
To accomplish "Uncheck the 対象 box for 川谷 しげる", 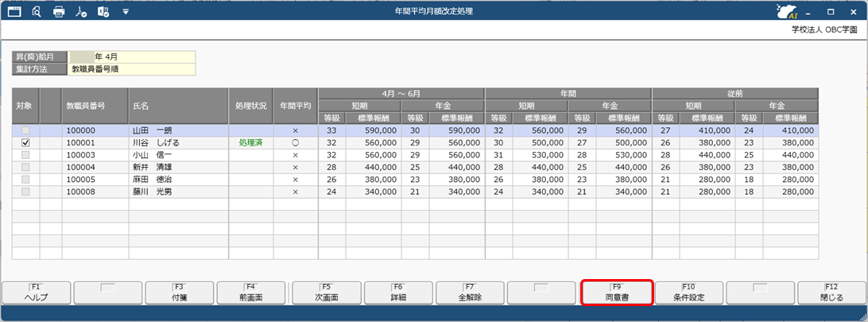I will tap(25, 143).
